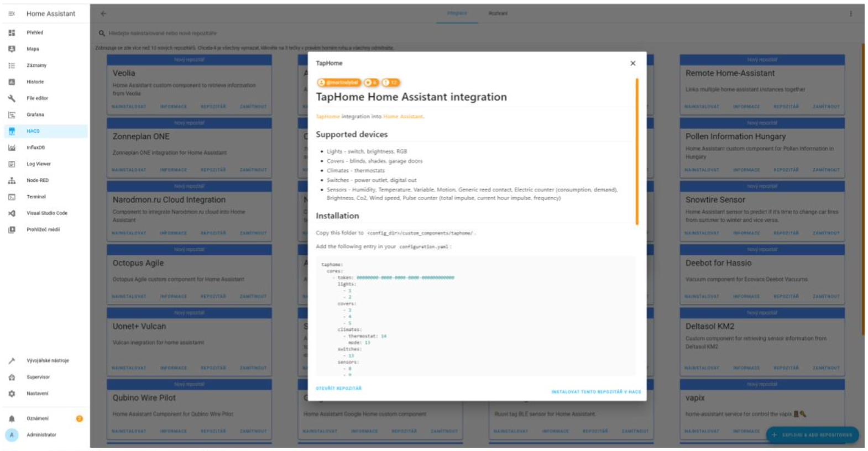
Task: Open Visual Studio Code panel icon
Action: tap(12, 213)
